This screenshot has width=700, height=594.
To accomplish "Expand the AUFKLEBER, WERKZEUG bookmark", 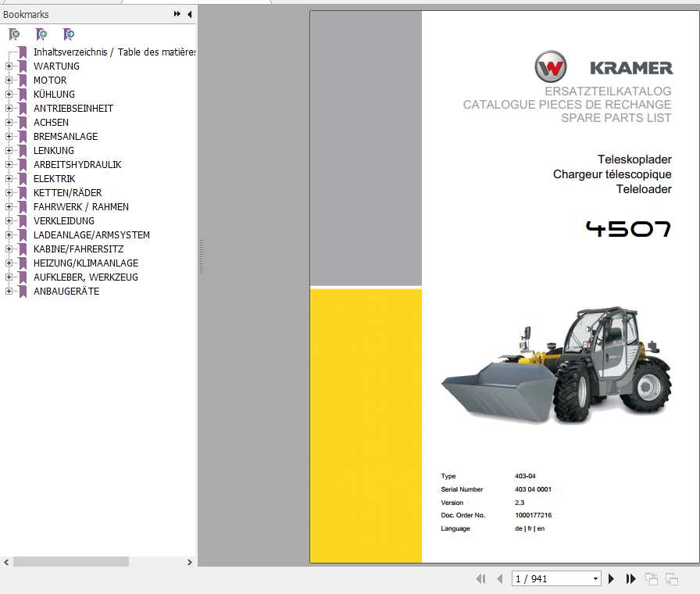I will 9,277.
